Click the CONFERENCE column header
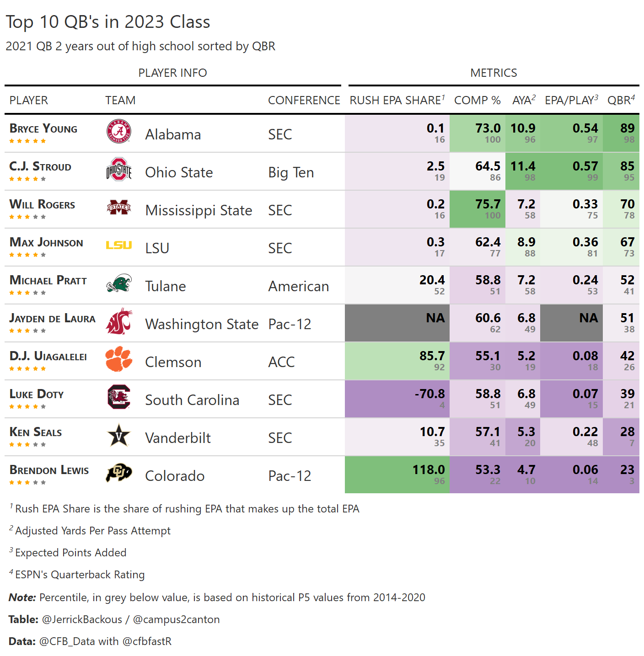The width and height of the screenshot is (644, 656). click(x=304, y=101)
